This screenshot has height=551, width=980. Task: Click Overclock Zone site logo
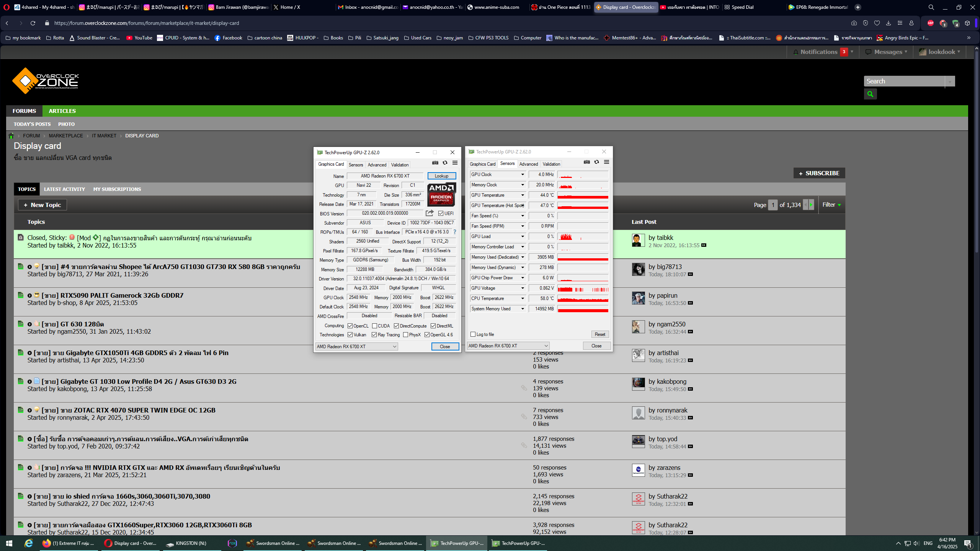pyautogui.click(x=46, y=81)
